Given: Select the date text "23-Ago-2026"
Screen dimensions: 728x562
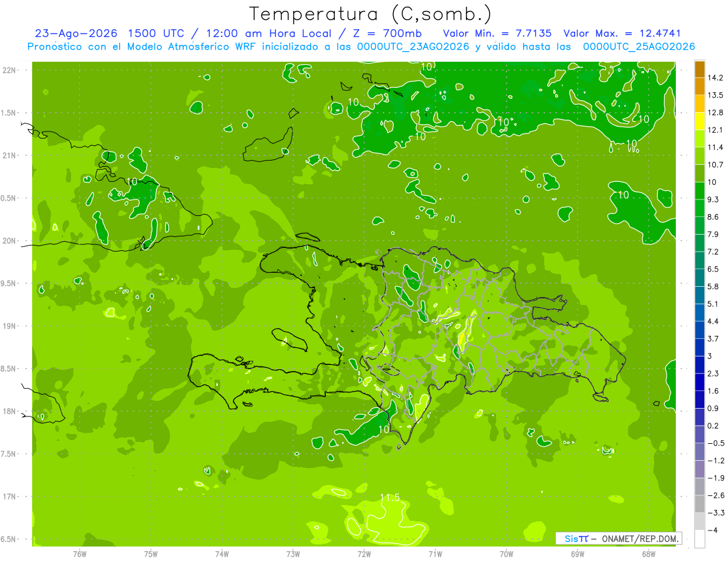Looking at the screenshot, I should point(76,33).
